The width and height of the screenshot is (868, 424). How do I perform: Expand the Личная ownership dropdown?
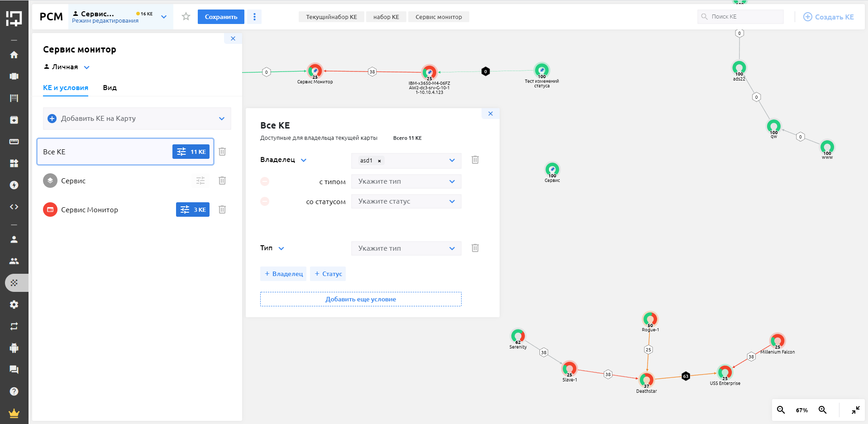click(87, 67)
